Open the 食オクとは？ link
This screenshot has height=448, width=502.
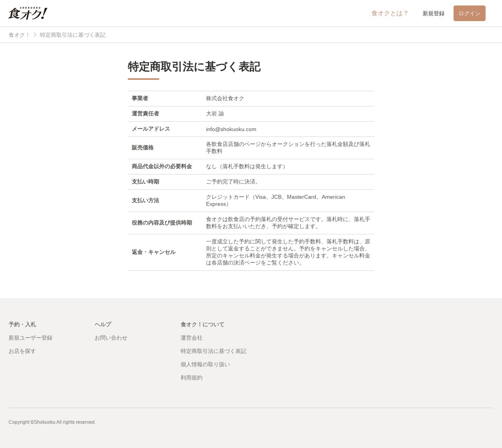390,13
